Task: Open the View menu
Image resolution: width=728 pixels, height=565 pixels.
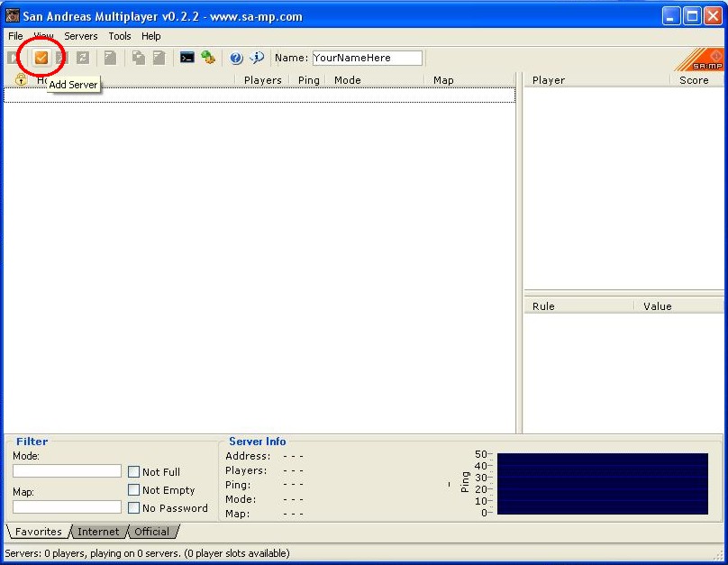Action: 43,36
